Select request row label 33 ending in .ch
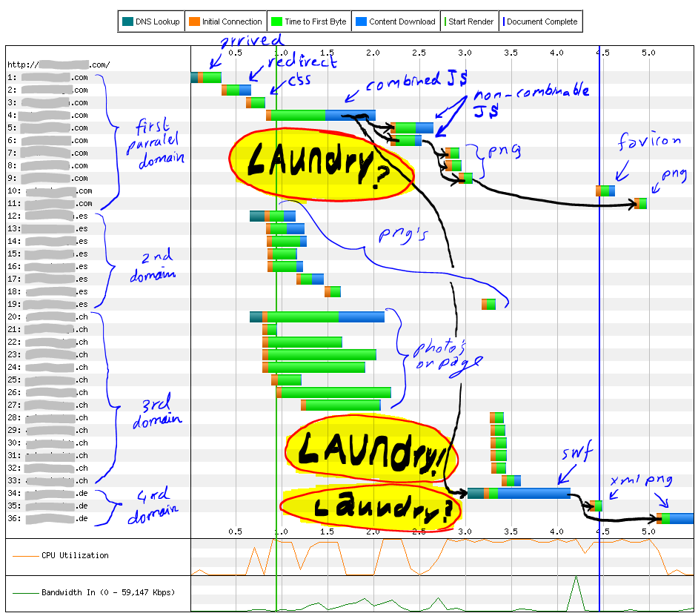 (47, 480)
